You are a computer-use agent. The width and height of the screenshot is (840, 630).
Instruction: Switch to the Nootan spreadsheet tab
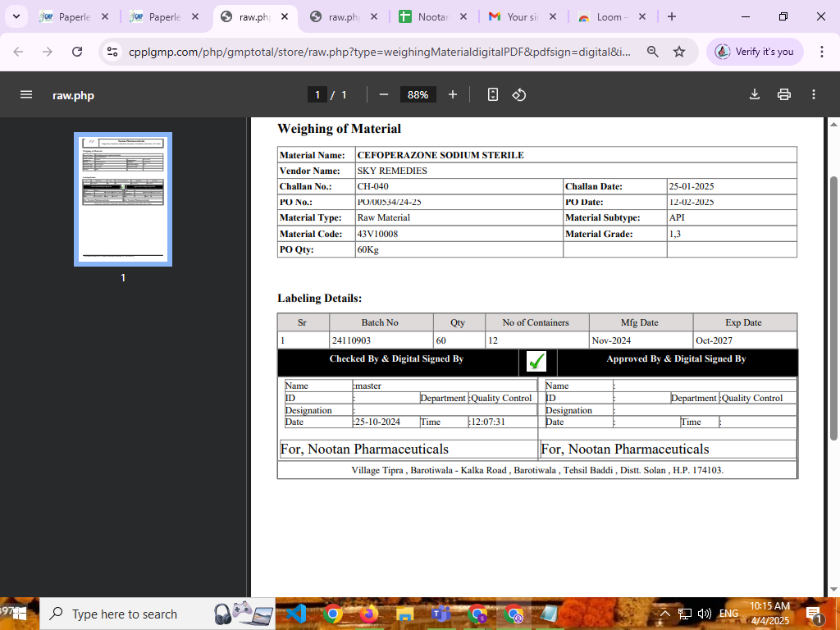tap(430, 16)
